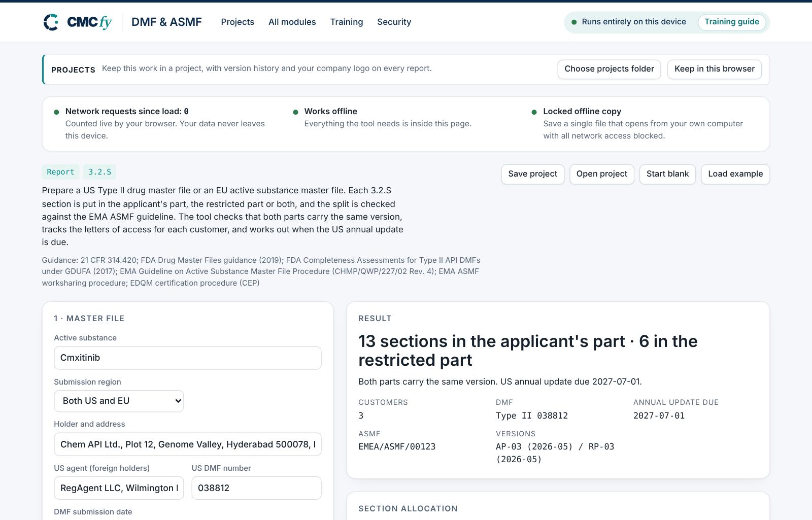Select Keep in this browser
This screenshot has height=520, width=812.
(x=715, y=69)
